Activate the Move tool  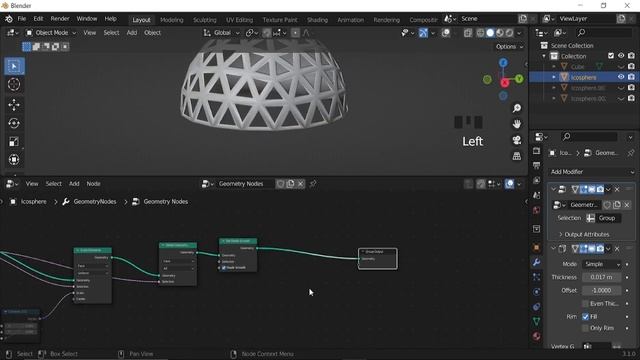tap(14, 105)
